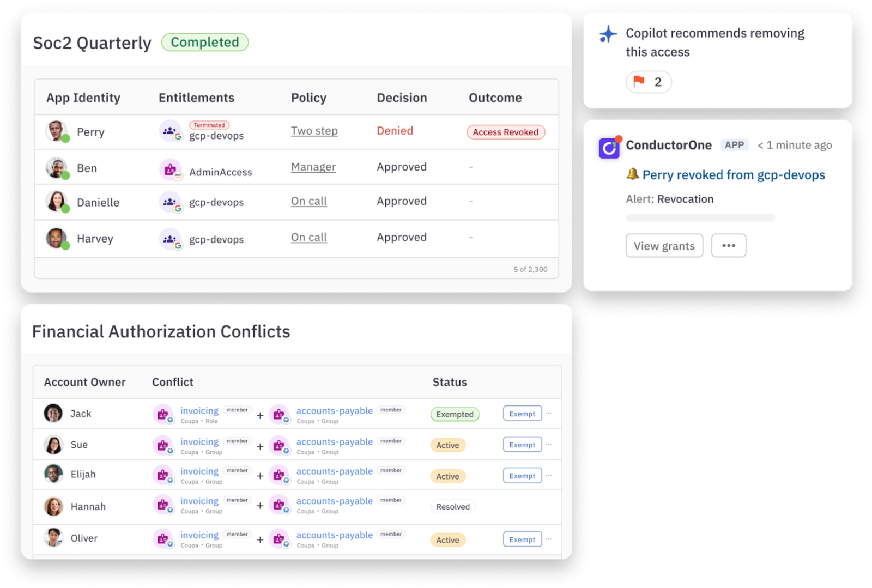Open the Two step policy link
This screenshot has width=872, height=588.
coord(314,131)
